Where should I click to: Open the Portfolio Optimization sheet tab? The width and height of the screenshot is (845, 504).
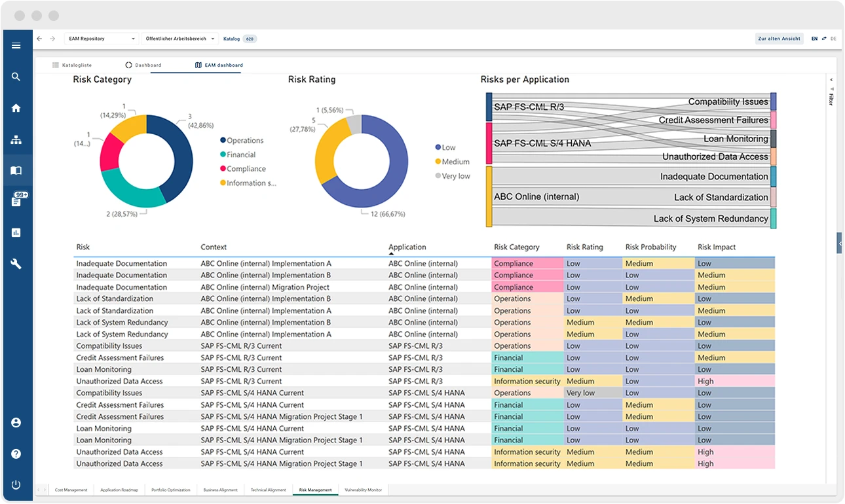coord(171,490)
